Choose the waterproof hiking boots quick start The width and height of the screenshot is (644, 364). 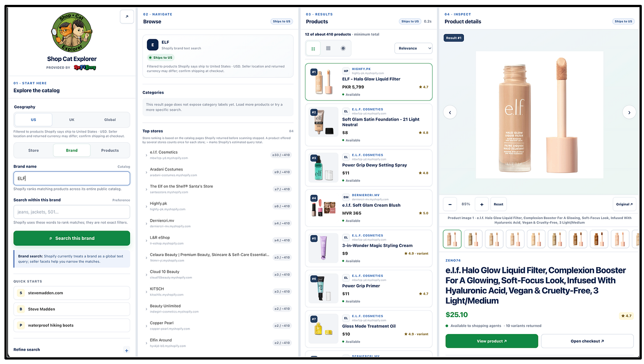click(72, 325)
